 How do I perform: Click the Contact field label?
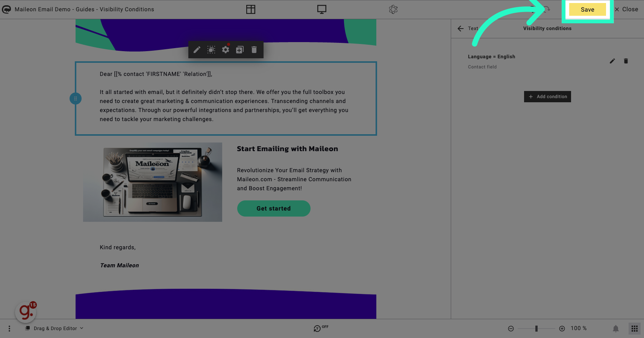[482, 67]
